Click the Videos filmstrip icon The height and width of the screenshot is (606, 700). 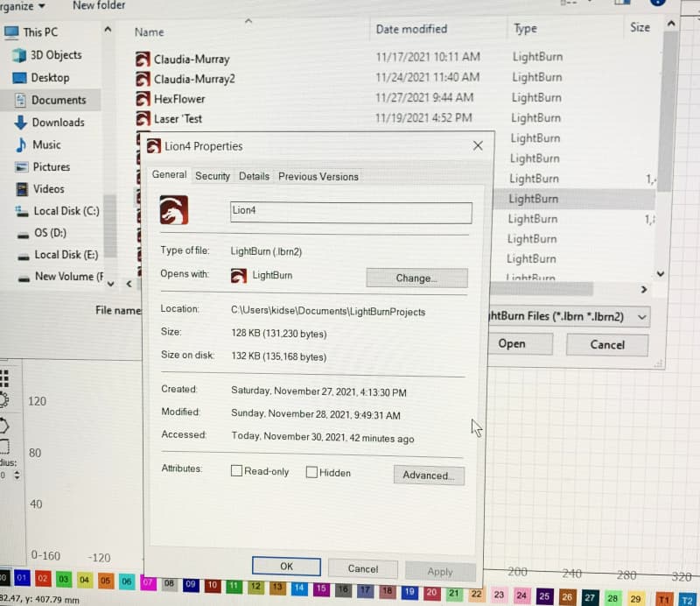pos(22,189)
